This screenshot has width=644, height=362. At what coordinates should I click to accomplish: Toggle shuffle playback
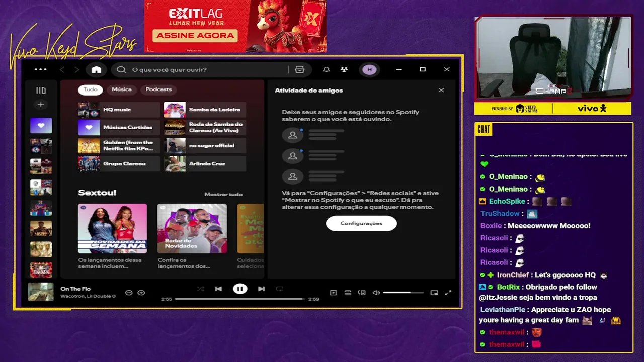(201, 289)
